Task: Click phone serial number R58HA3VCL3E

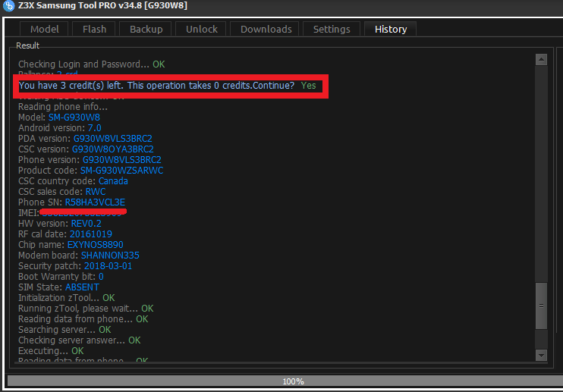Action: coord(95,202)
